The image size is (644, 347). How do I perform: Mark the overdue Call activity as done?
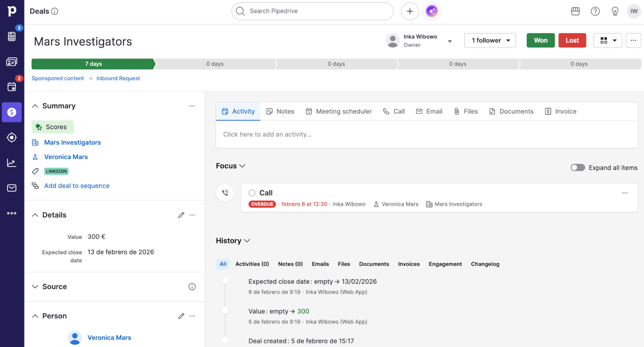252,193
